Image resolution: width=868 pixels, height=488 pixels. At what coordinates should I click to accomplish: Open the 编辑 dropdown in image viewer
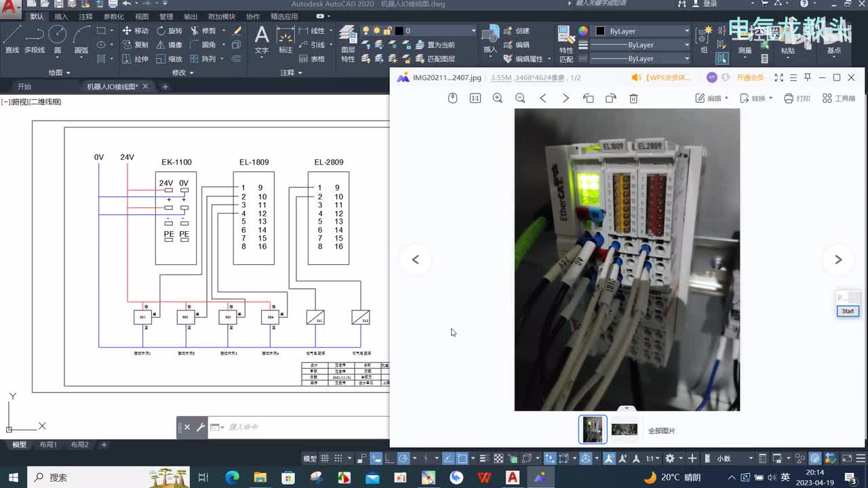coord(712,98)
